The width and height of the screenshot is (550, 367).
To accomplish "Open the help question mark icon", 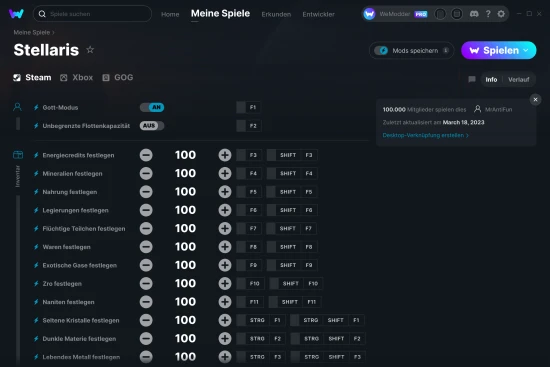I will click(x=488, y=14).
